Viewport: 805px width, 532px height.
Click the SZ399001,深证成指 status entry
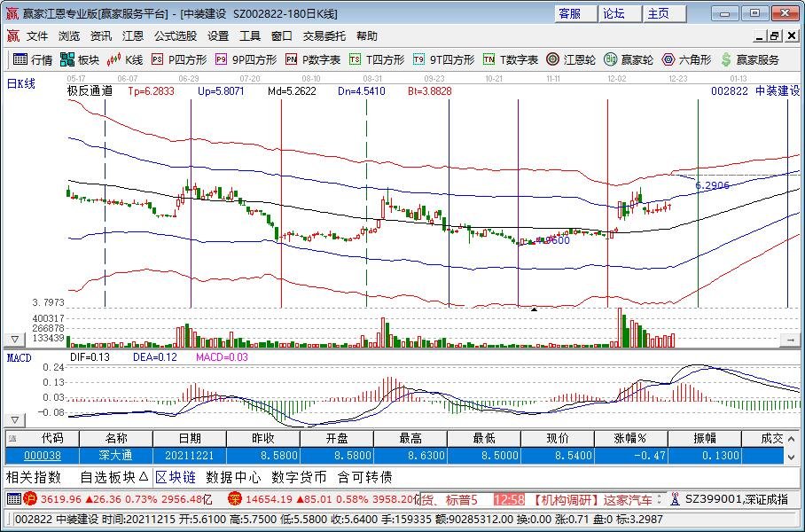[x=736, y=499]
